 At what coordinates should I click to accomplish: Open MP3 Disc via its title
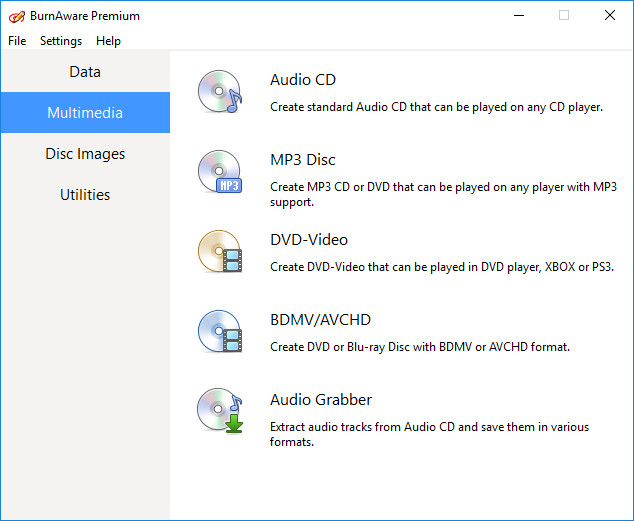[x=303, y=160]
